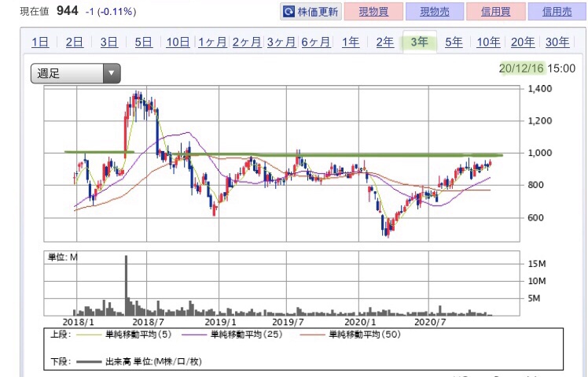588x377 pixels.
Task: Switch to the 2ヶ月 period
Action: tap(247, 42)
